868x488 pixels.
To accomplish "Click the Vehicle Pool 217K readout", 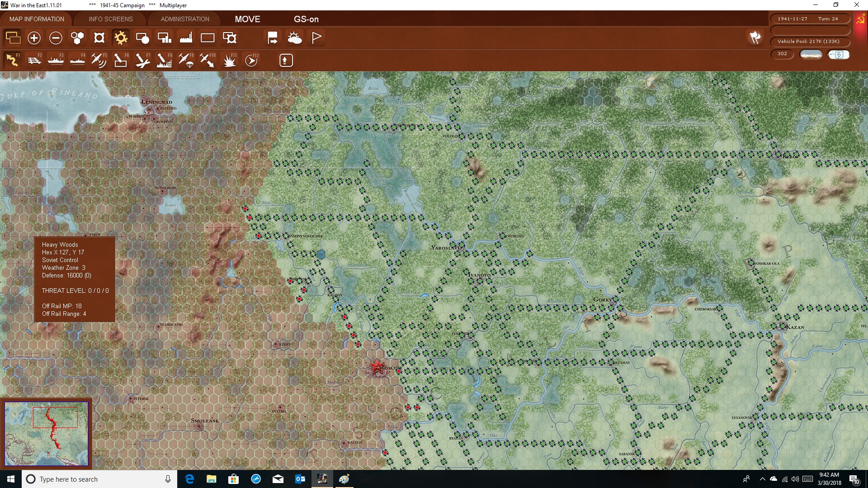I will click(x=810, y=41).
